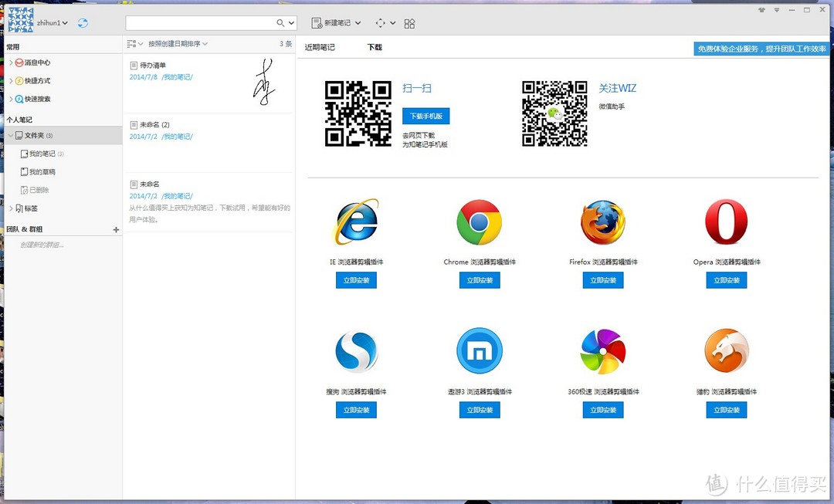834x504 pixels.
Task: Click the 快捷方式 shortcuts icon
Action: [19, 81]
